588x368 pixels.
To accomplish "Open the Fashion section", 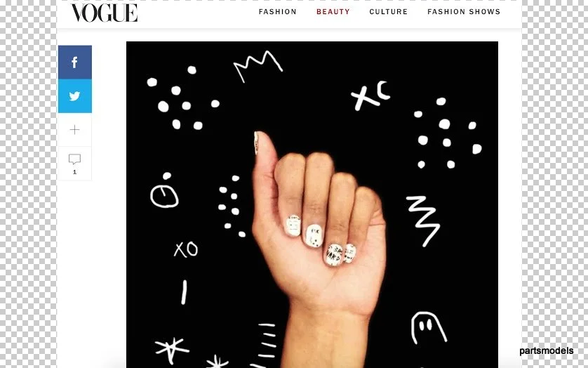I will [277, 12].
